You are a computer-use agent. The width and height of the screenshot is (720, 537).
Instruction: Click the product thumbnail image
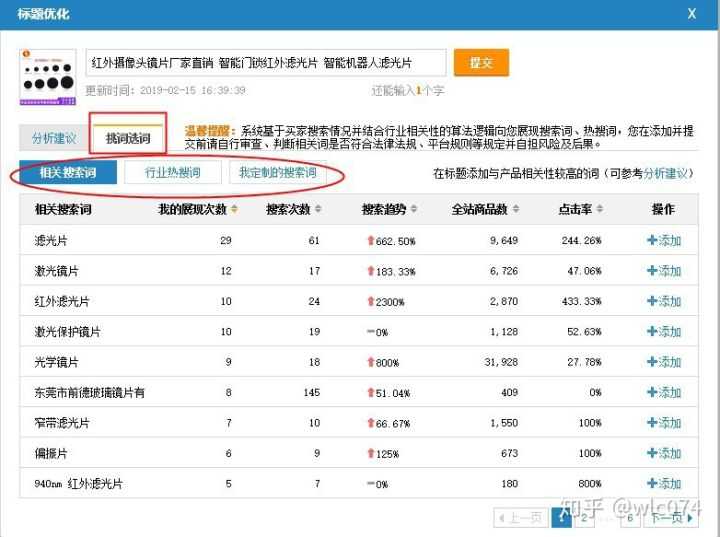48,77
